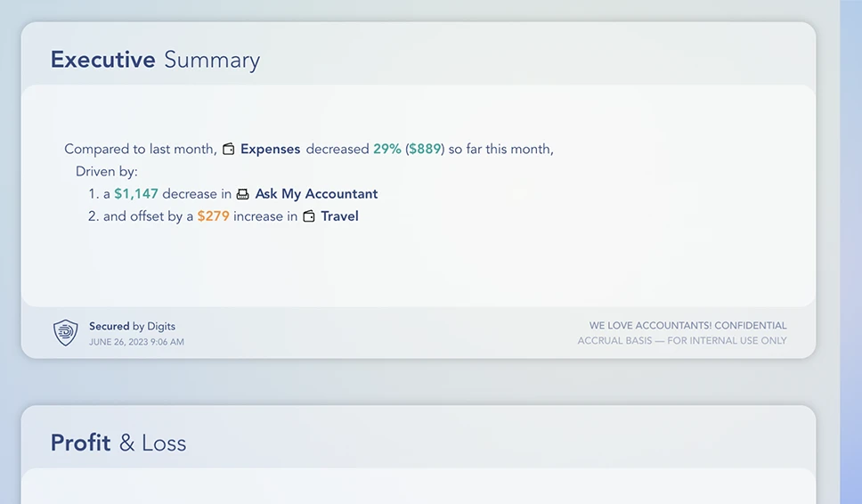Click the 29% decrease percentage

[387, 149]
